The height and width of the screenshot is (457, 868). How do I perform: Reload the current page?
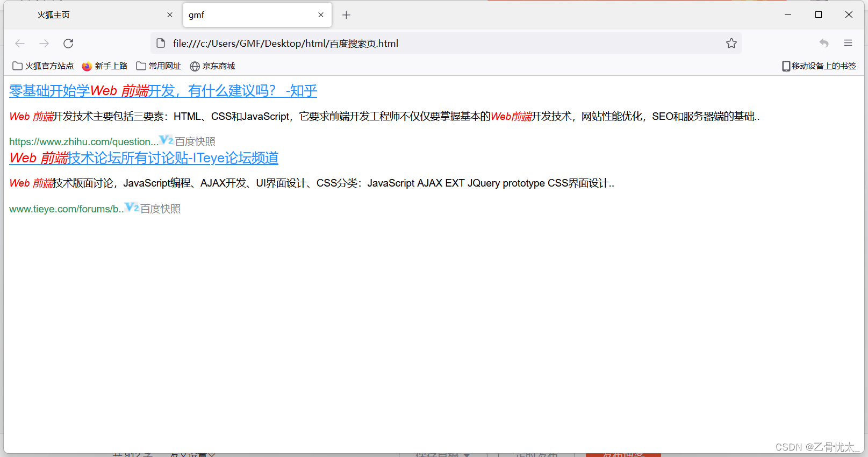pos(68,44)
